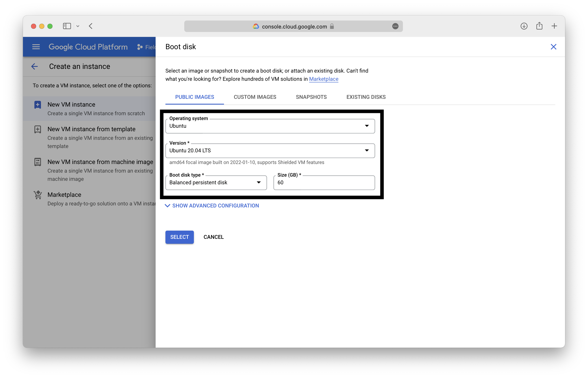Click the Boot disk heading
588x378 pixels.
tap(180, 47)
